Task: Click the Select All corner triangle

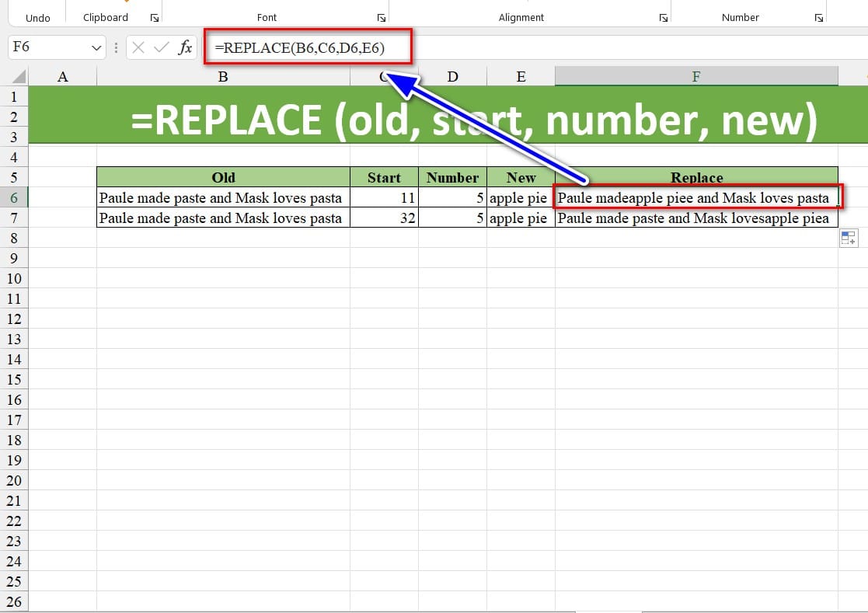Action: (19, 77)
